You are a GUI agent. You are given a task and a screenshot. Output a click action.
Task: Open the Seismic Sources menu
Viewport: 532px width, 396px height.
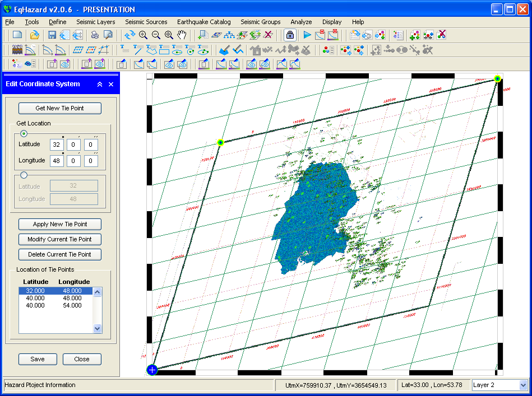[x=146, y=22]
